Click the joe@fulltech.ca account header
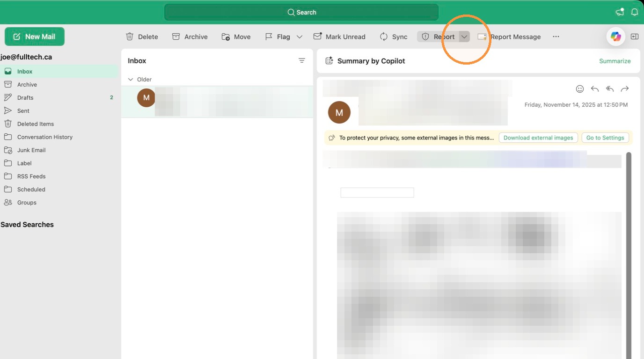This screenshot has height=359, width=644. tap(26, 57)
